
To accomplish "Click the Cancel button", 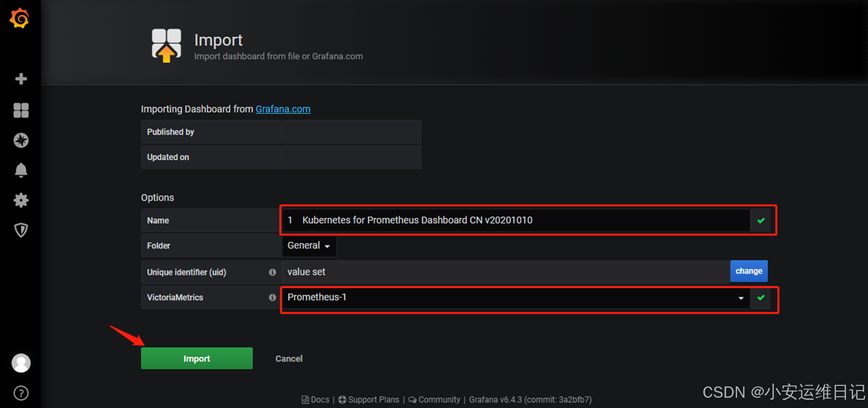I will (x=289, y=359).
